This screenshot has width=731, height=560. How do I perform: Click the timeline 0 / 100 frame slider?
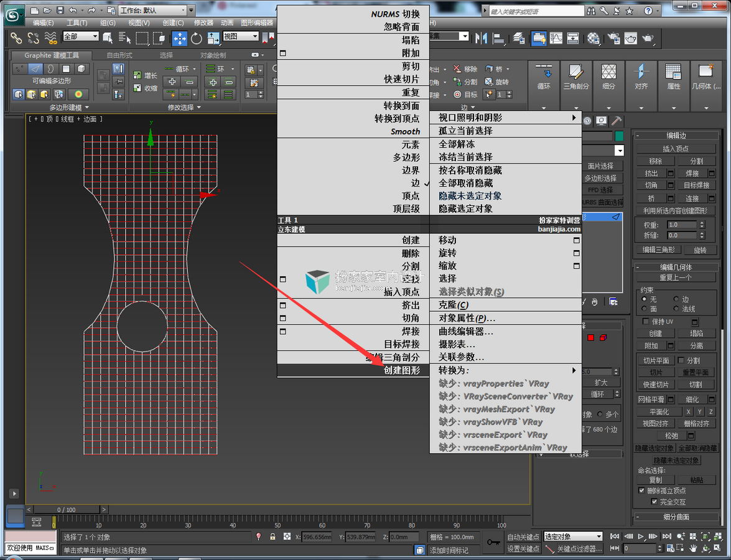pyautogui.click(x=66, y=510)
